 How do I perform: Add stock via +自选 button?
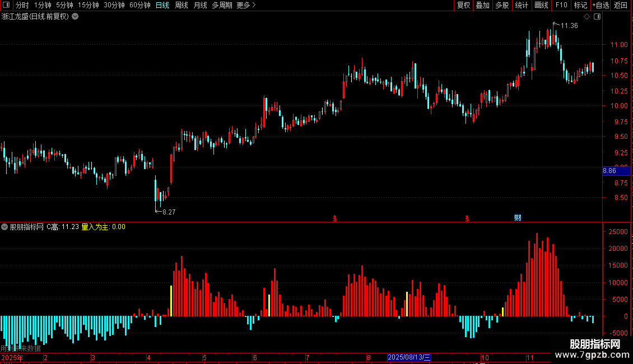(x=601, y=5)
